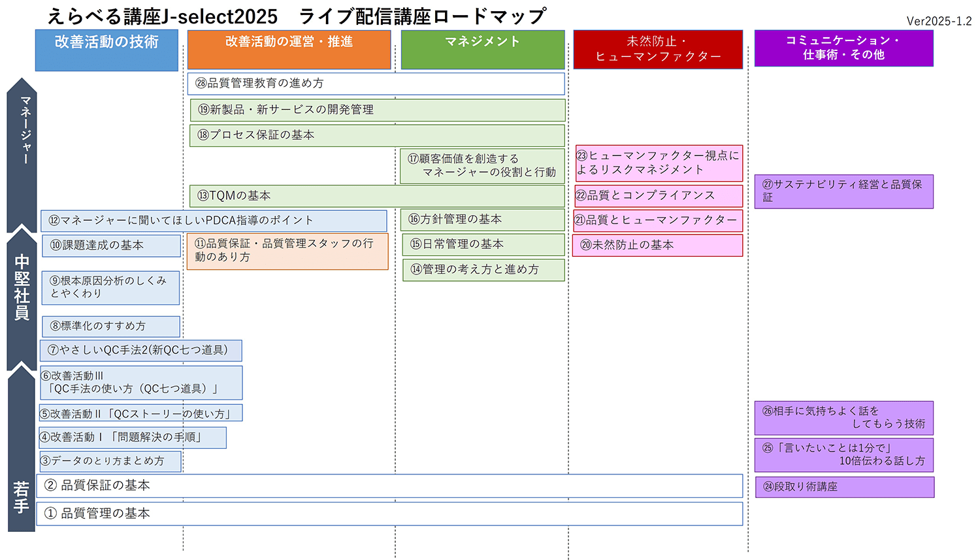Screen dimensions: 980x560
Task: Open course ⑤改善活動Ⅱ QCストーリーの使い方
Action: pyautogui.click(x=141, y=413)
